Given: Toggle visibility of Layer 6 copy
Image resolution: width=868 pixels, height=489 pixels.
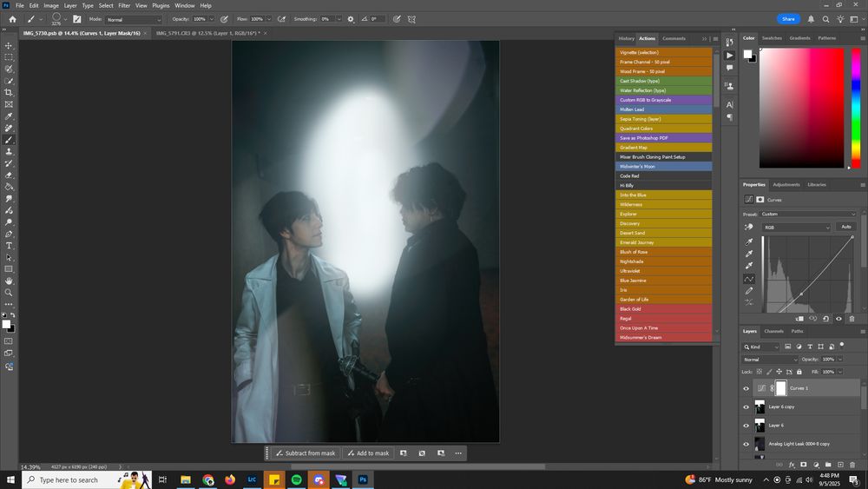Looking at the screenshot, I should point(746,406).
